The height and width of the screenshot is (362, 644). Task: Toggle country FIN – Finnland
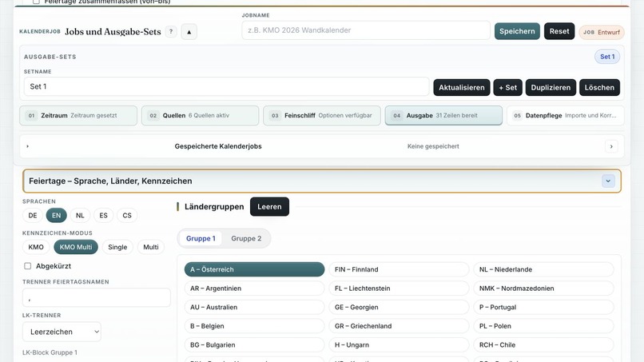[399, 269]
